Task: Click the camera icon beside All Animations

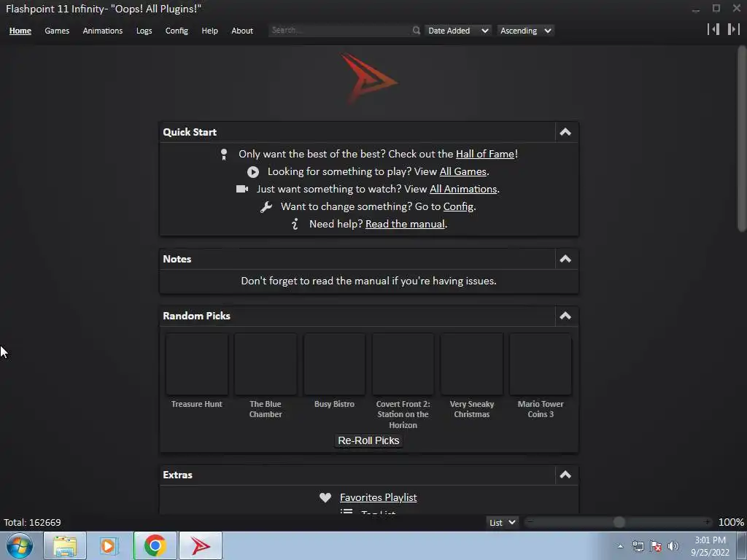Action: [x=242, y=189]
